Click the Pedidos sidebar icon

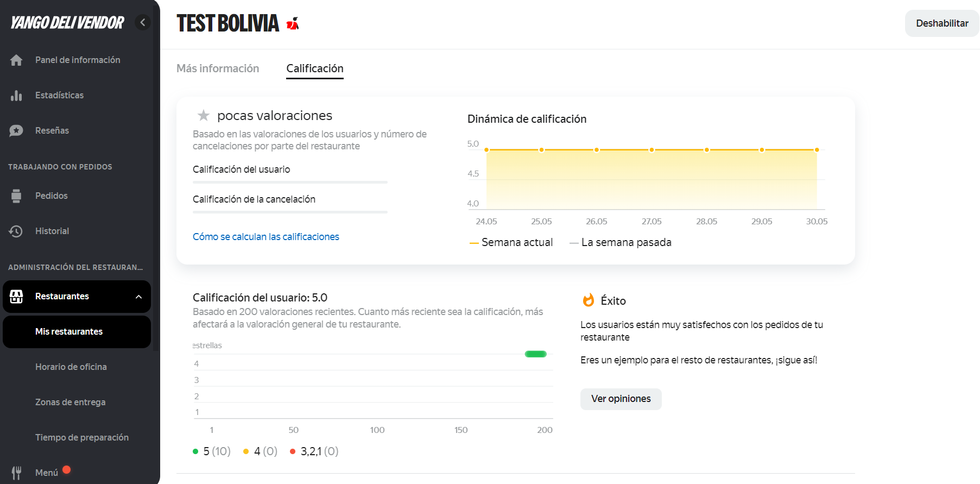click(16, 196)
